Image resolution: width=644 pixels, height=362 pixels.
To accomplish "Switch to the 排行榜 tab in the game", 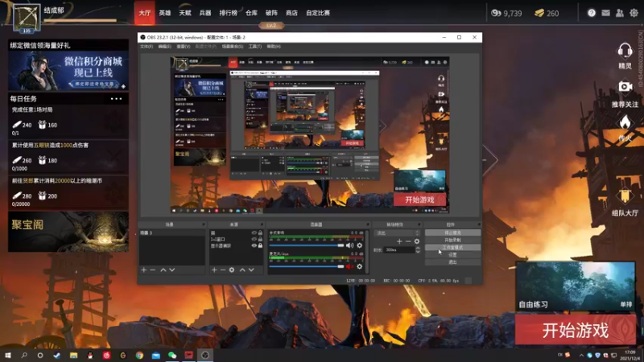I will pyautogui.click(x=229, y=13).
